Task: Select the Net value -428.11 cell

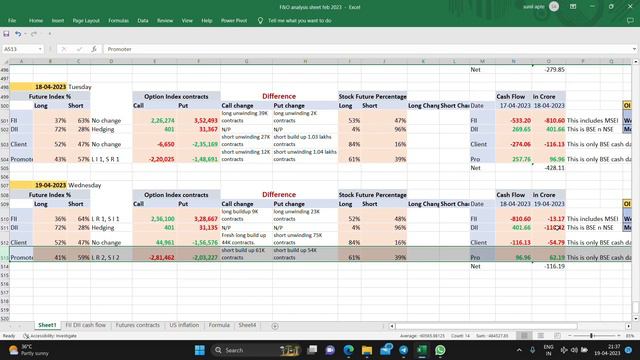Action: [549, 168]
